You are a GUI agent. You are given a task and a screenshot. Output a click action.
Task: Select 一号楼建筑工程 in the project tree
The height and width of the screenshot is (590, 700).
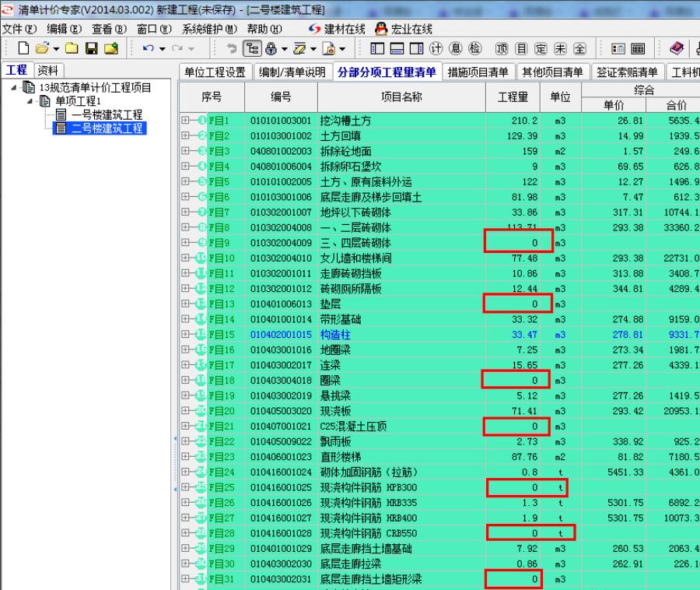[107, 114]
